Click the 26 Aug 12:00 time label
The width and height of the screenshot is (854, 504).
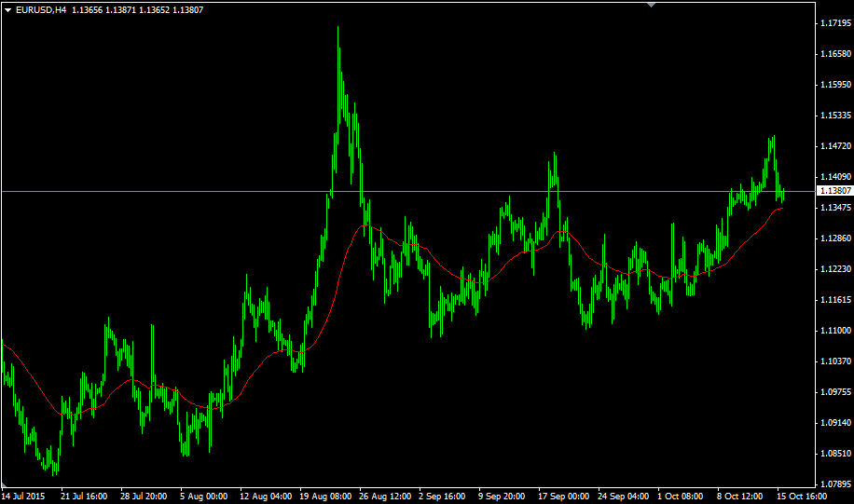coord(385,497)
